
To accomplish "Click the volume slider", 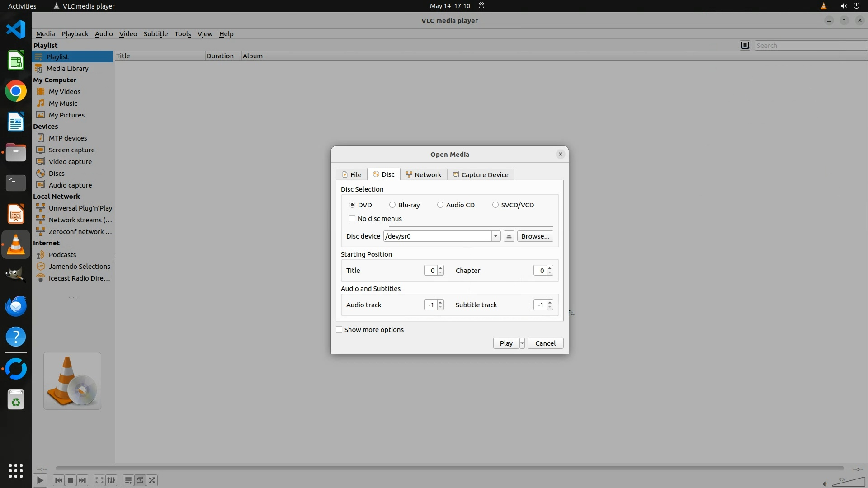I will [x=848, y=482].
